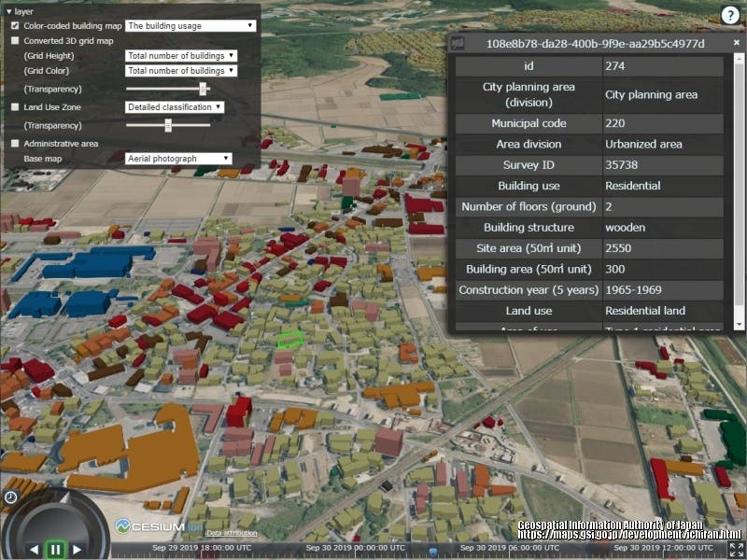Click the Construction year (5 years) label
The image size is (747, 560).
click(529, 290)
